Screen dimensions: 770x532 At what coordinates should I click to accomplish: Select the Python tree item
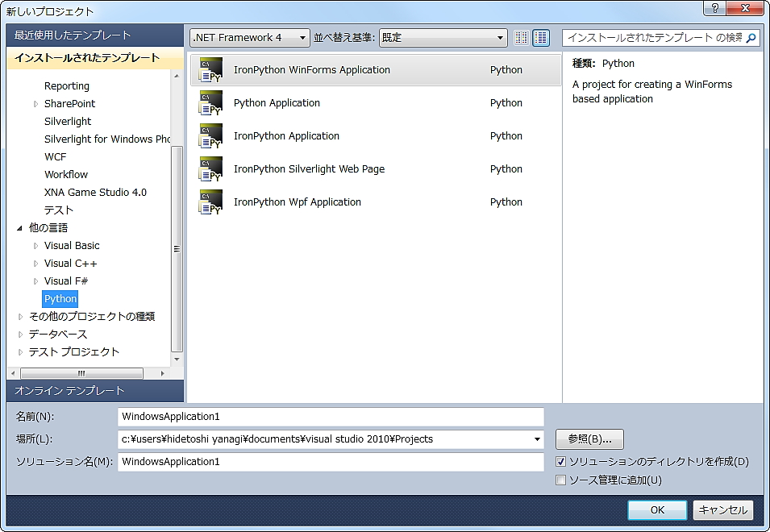[60, 299]
